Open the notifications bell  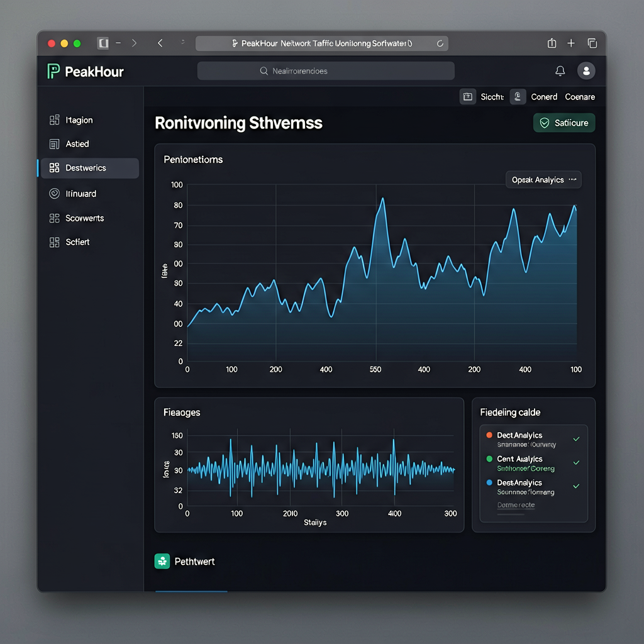coord(560,70)
